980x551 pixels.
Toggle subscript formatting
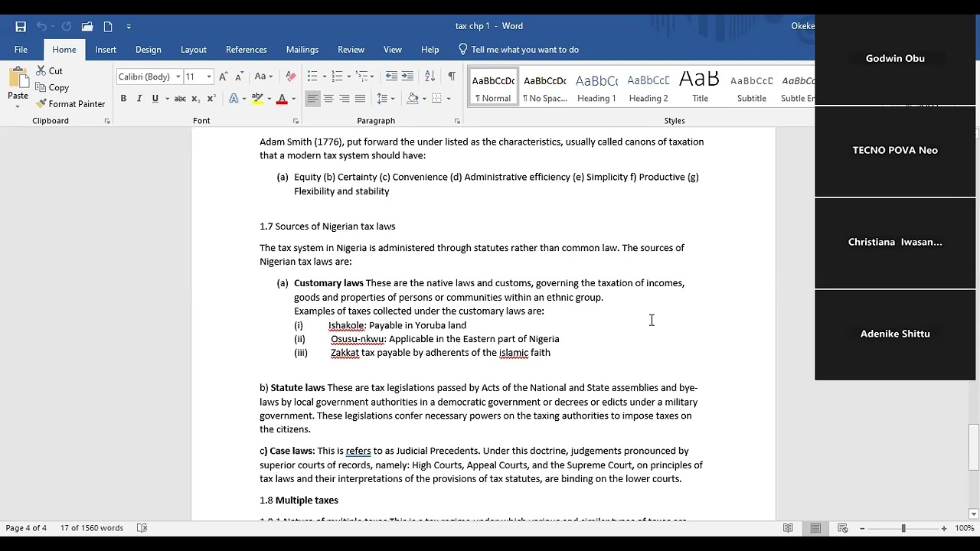[196, 99]
